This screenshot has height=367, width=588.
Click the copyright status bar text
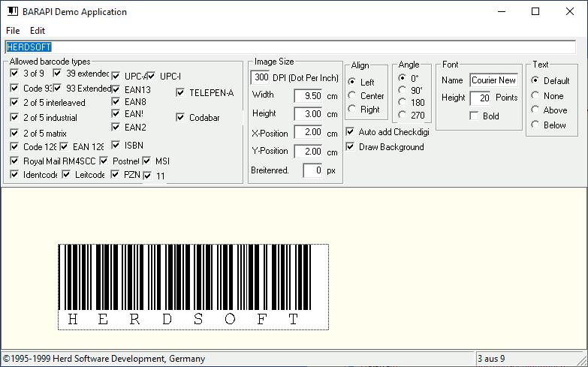pyautogui.click(x=104, y=359)
